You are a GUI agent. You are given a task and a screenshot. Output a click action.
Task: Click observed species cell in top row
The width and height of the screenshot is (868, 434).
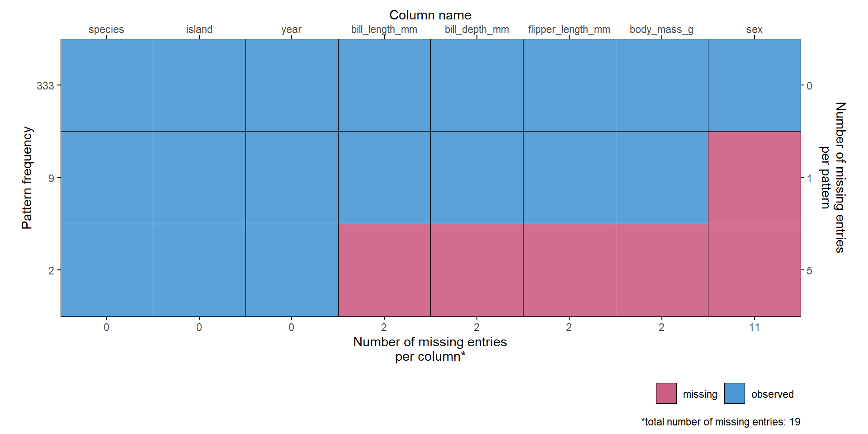coord(107,85)
